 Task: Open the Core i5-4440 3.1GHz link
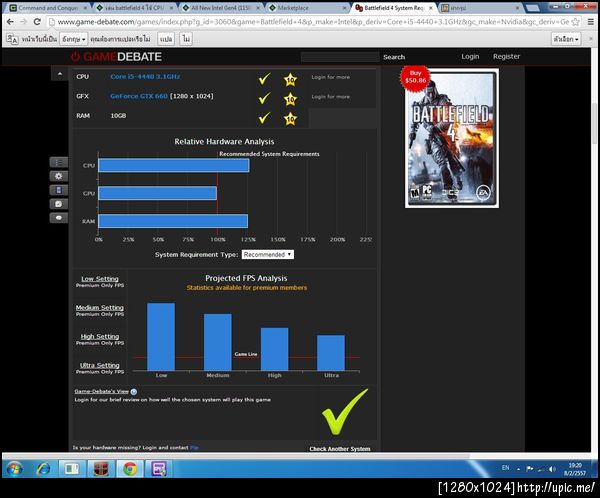145,77
